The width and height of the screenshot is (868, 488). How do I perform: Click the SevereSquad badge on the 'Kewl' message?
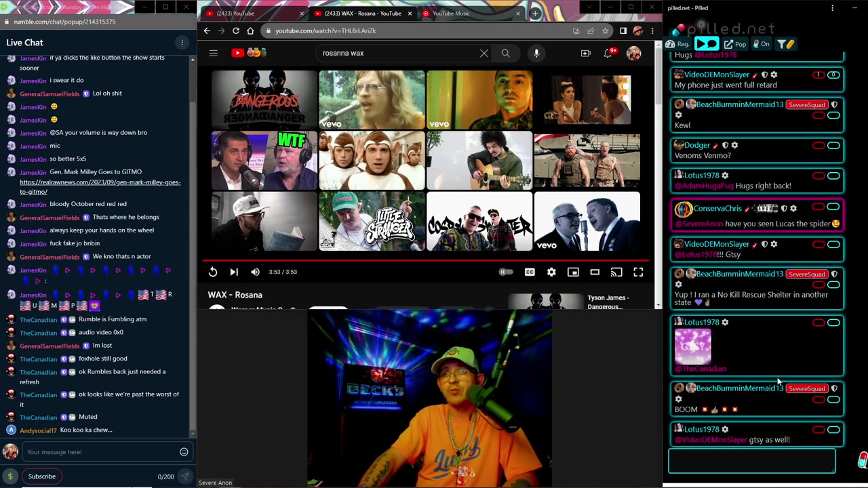(807, 105)
